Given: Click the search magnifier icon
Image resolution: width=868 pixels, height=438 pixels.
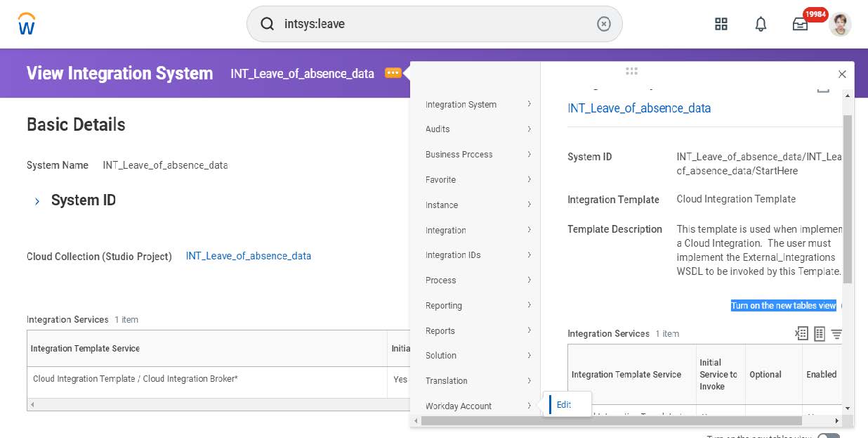Looking at the screenshot, I should tap(268, 24).
